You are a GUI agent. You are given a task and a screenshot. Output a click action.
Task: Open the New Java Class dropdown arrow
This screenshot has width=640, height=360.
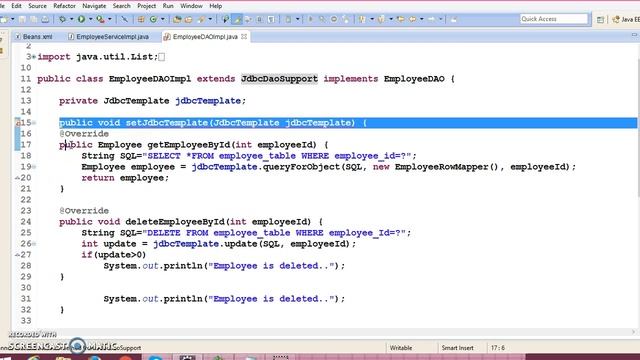[162, 19]
